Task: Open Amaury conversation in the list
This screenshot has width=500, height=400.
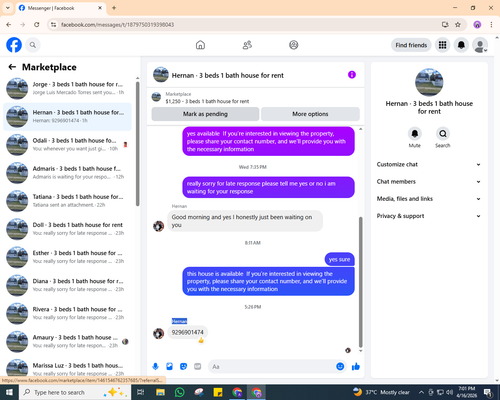Action: pos(67,342)
